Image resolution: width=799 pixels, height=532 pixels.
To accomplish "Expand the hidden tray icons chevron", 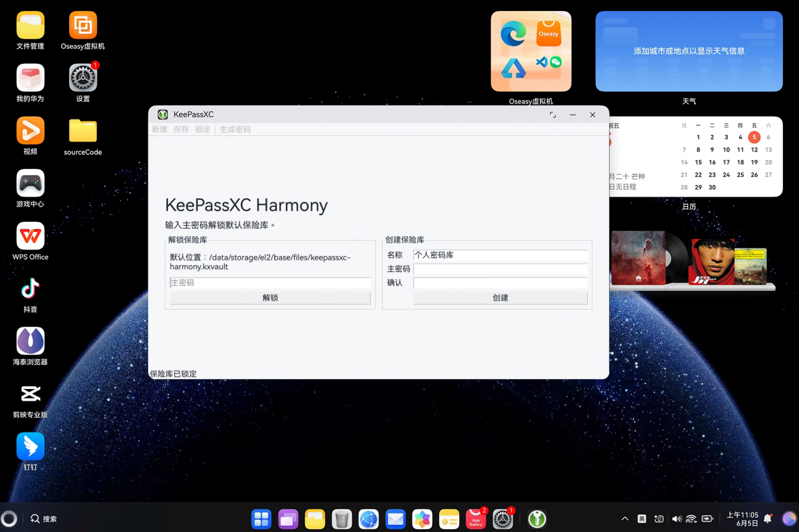I will [625, 519].
